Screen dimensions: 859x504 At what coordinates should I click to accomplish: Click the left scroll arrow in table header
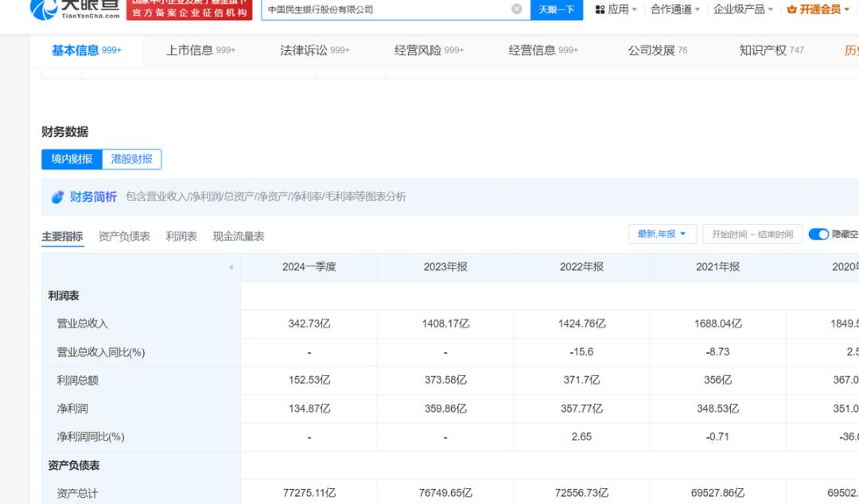pyautogui.click(x=231, y=267)
